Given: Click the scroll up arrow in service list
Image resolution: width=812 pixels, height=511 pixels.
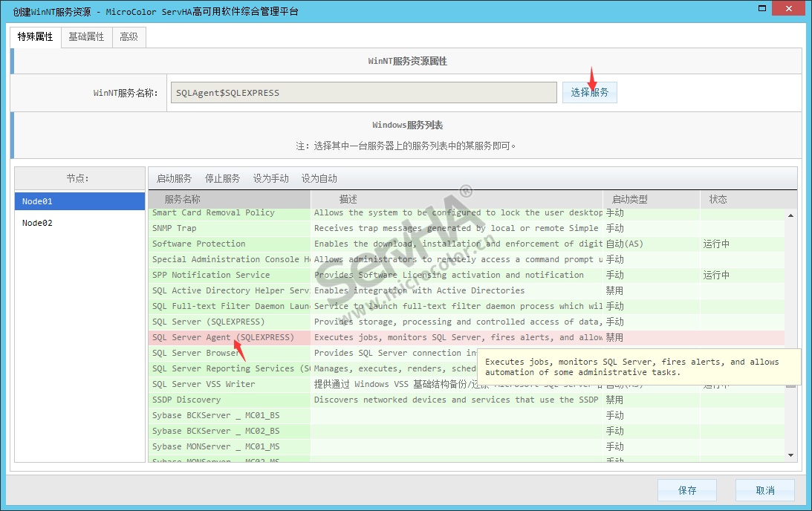Looking at the screenshot, I should click(x=790, y=215).
